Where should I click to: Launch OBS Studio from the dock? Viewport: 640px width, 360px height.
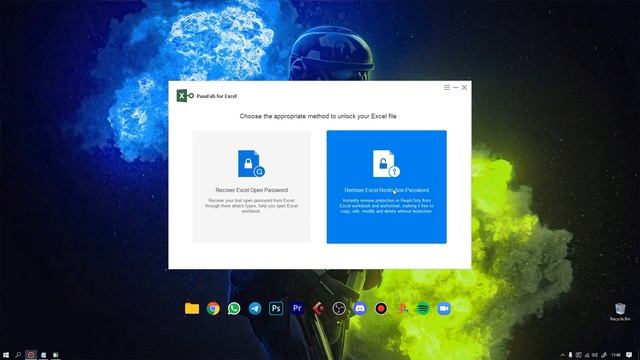(339, 309)
